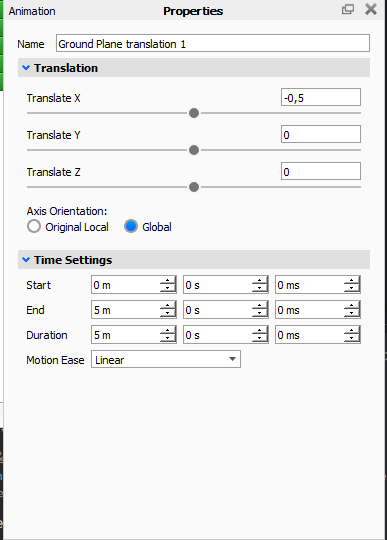The height and width of the screenshot is (540, 387).
Task: Click the Translate X slider handle
Action: (x=194, y=113)
